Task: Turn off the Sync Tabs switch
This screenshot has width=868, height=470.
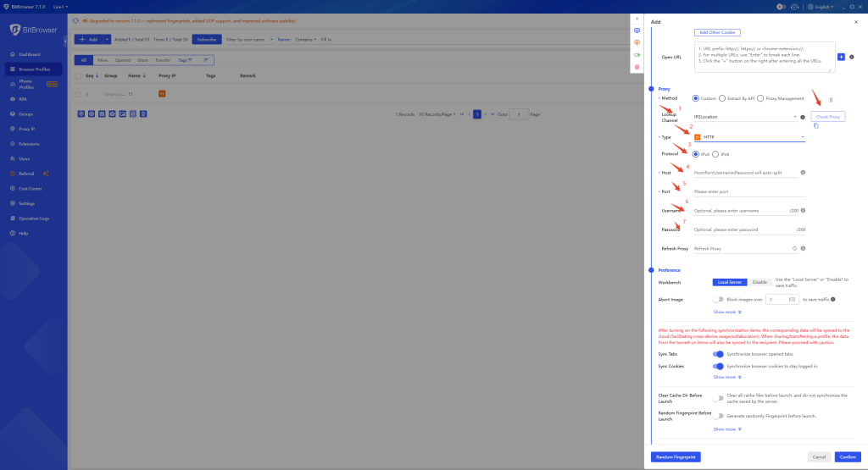Action: [719, 354]
